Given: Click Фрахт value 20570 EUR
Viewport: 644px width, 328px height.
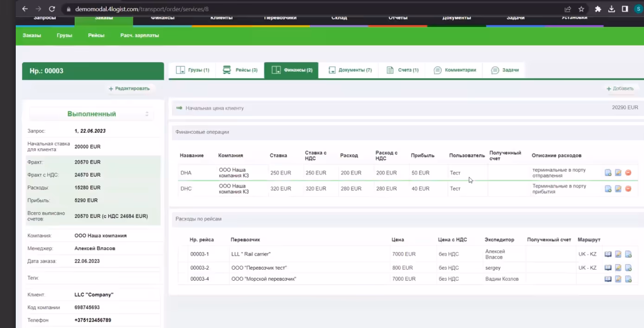Looking at the screenshot, I should click(88, 162).
